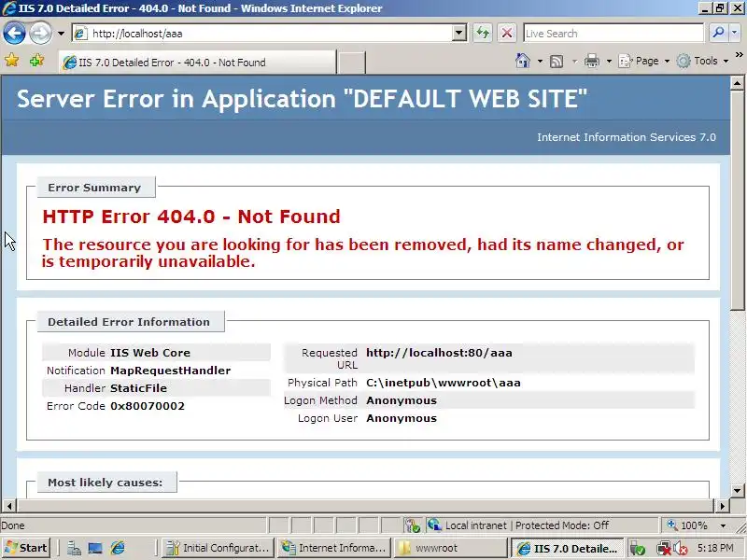Click the RSS Feeds icon
This screenshot has height=560, width=747.
click(557, 62)
